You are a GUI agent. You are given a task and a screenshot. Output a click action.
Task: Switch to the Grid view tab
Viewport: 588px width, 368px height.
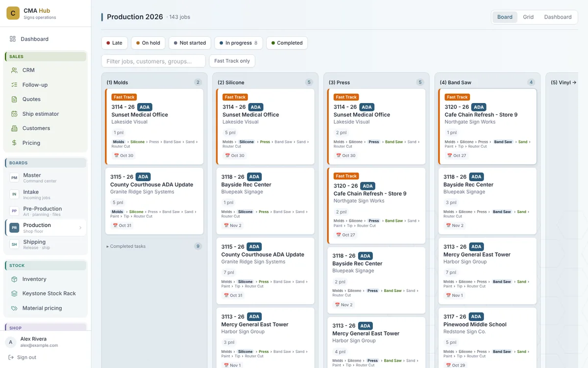point(528,17)
